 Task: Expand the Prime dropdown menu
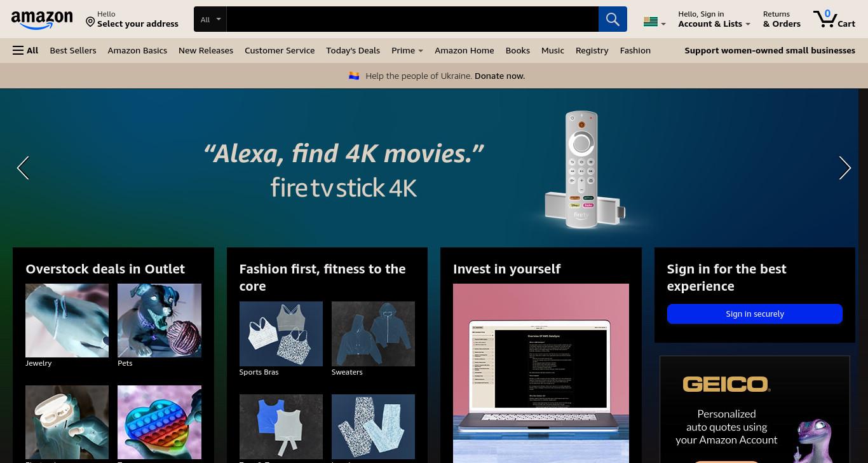coord(407,50)
